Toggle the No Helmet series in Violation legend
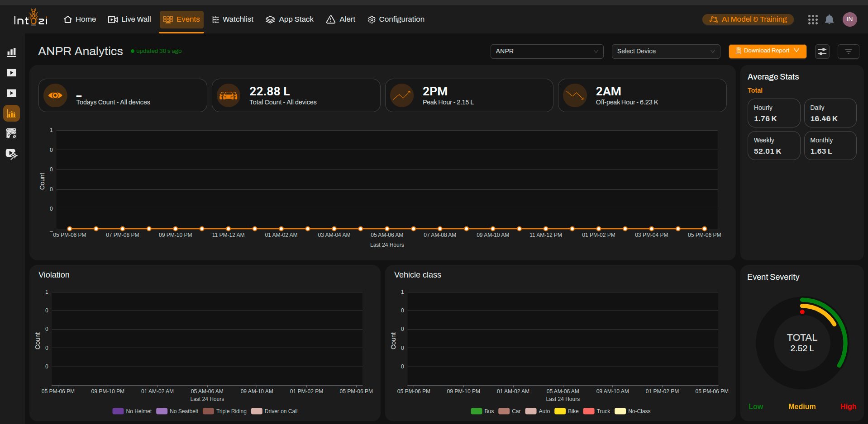The image size is (868, 424). (132, 411)
